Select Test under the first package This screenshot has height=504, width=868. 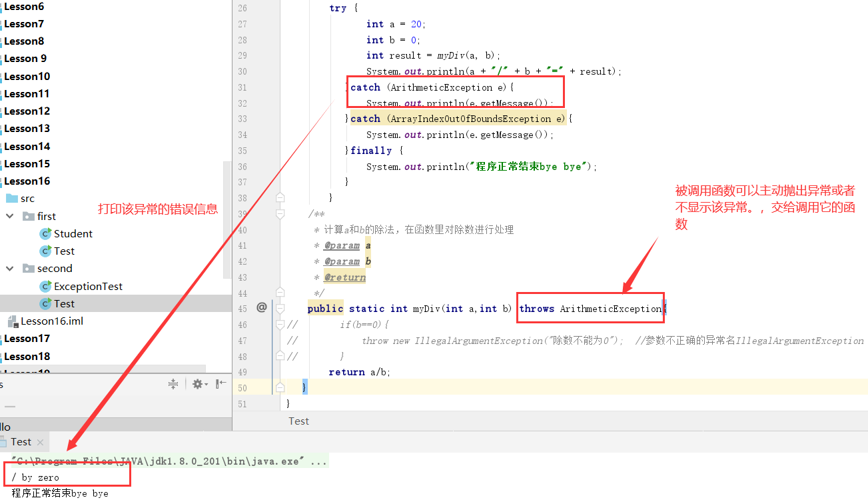click(x=65, y=251)
